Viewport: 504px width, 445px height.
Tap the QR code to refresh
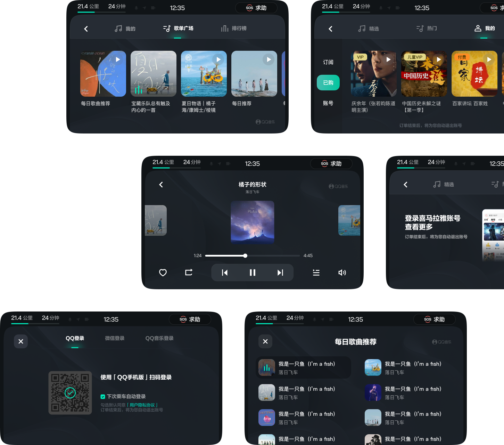point(70,393)
